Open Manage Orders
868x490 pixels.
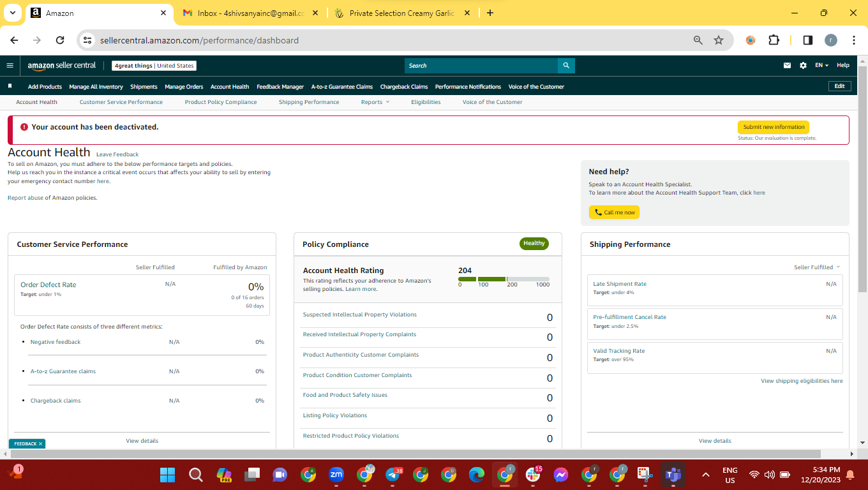(x=184, y=87)
